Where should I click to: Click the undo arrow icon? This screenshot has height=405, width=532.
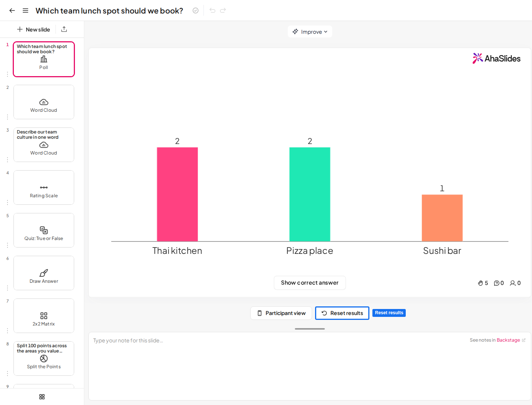coord(212,10)
